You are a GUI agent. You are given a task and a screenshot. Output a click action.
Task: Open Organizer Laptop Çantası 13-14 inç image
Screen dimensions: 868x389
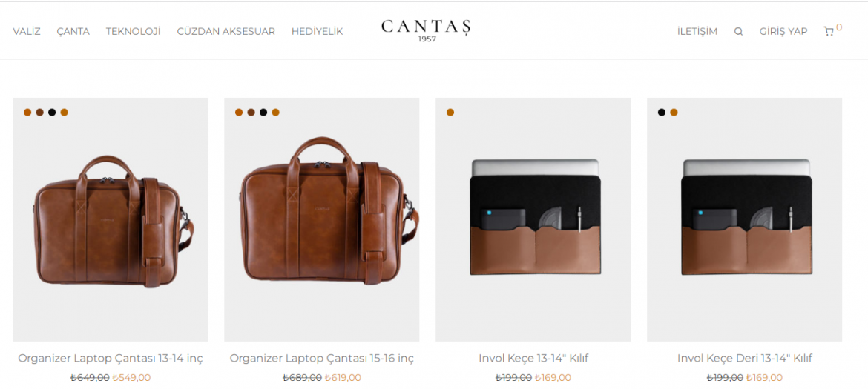point(110,219)
